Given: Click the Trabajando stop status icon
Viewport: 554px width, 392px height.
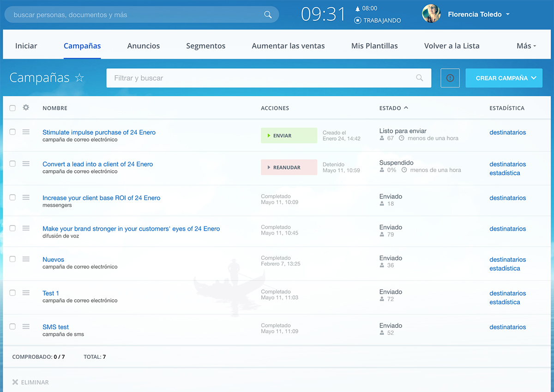Looking at the screenshot, I should pos(357,20).
